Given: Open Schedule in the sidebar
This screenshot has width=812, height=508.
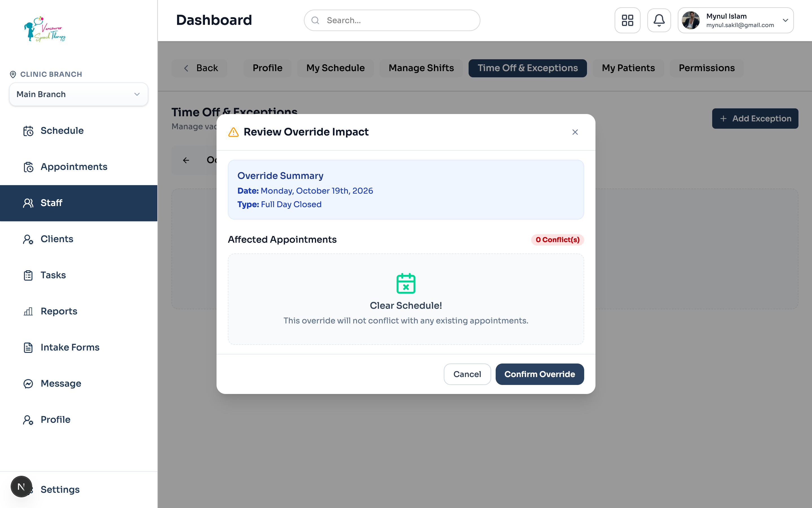Looking at the screenshot, I should [x=78, y=131].
